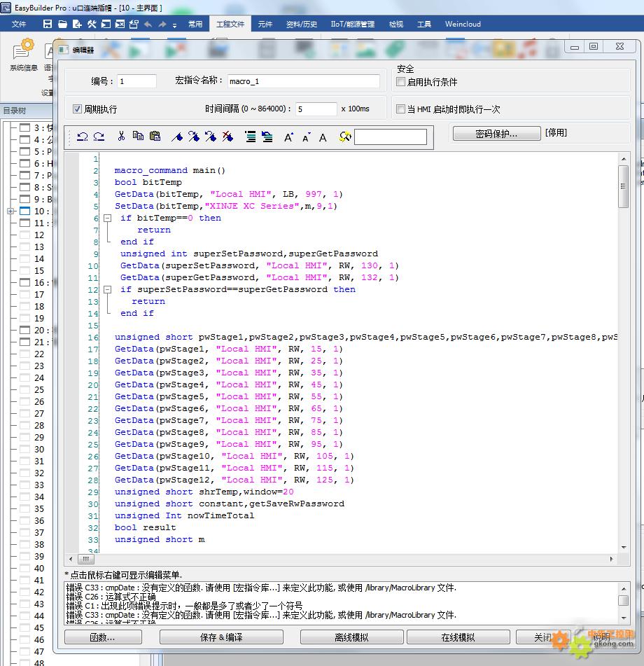Toggle checkbox for window 3 in tree
Viewport: 644px width, 666px height.
click(25, 127)
